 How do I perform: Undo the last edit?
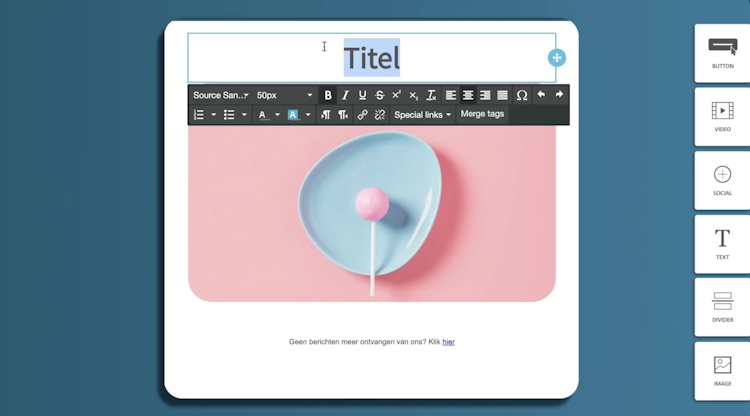tap(541, 95)
